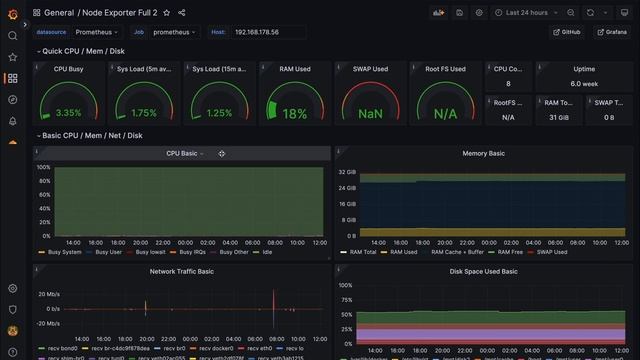Click the Memory Basic panel title

tap(484, 153)
